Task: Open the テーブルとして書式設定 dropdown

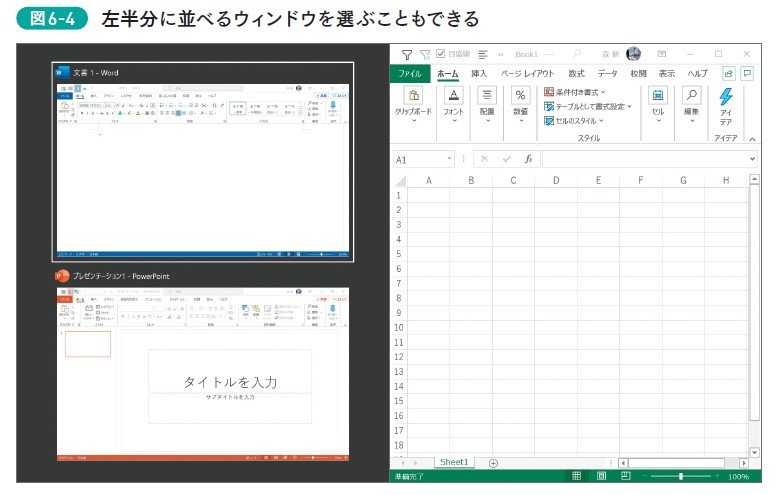Action: (588, 106)
